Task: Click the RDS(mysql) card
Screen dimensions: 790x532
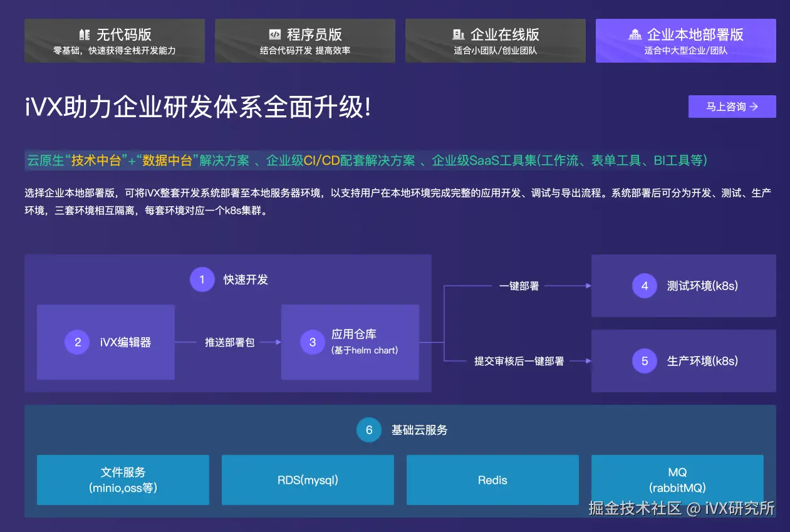Action: click(x=308, y=480)
